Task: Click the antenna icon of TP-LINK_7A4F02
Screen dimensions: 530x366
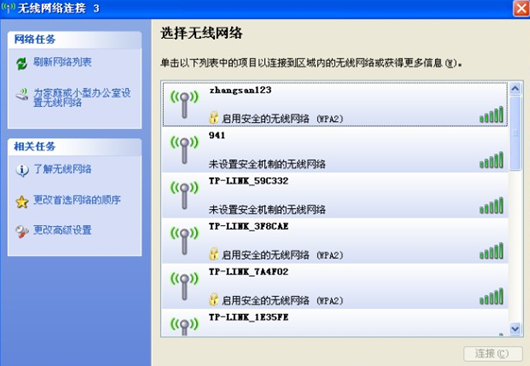Action: click(x=184, y=286)
